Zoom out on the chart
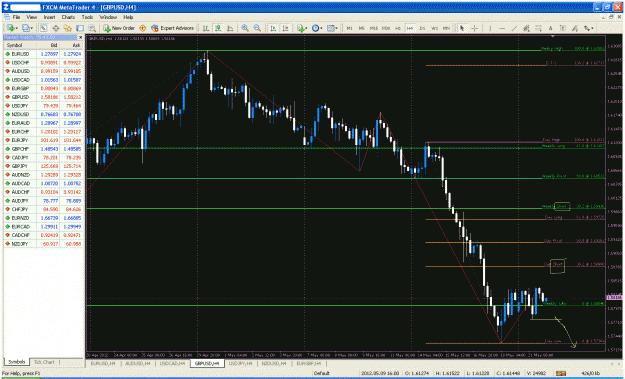 click(x=257, y=28)
